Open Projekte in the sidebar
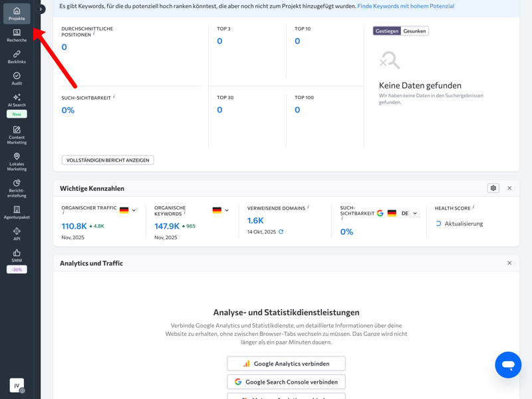Image resolution: width=532 pixels, height=399 pixels. 17,14
